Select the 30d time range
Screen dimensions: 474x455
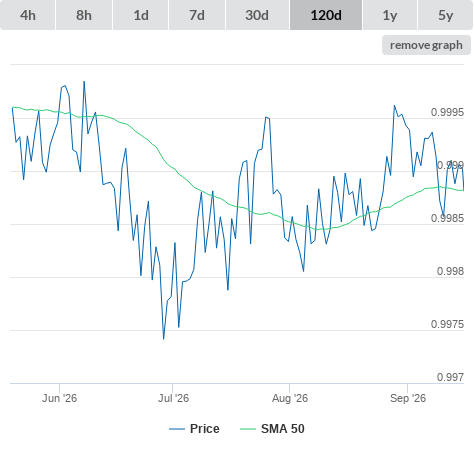click(257, 15)
